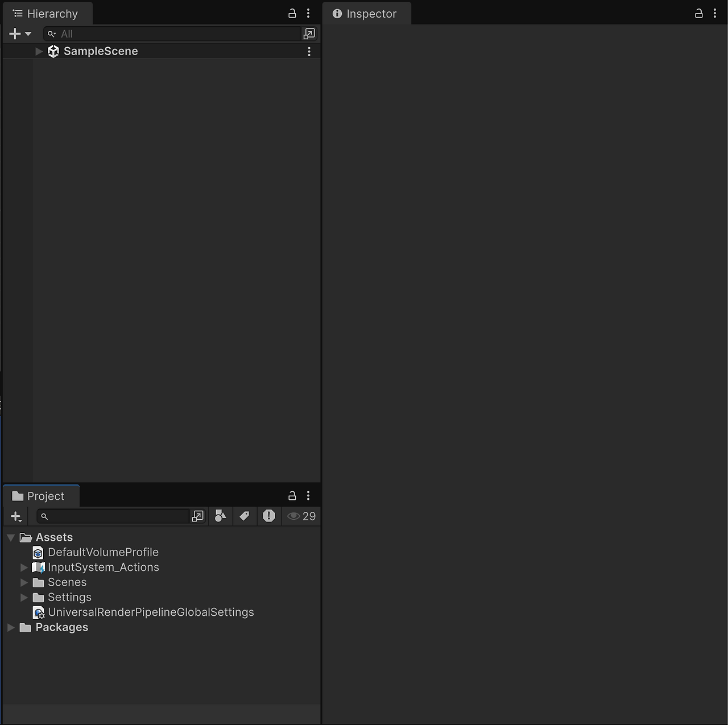Open the Search by Import Log Type filter
Viewport: 728px width, 725px height.
(269, 516)
